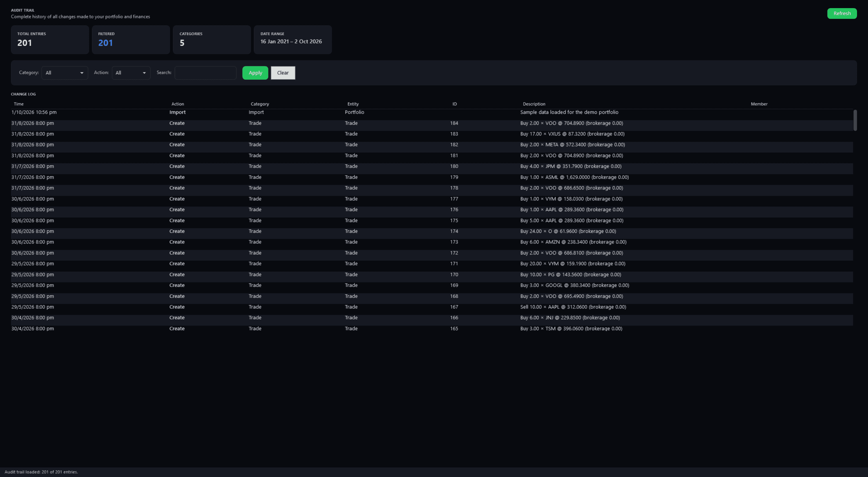Click 'Buy 10.00 × PG @ 143.5600' description
The image size is (868, 477).
(x=571, y=275)
